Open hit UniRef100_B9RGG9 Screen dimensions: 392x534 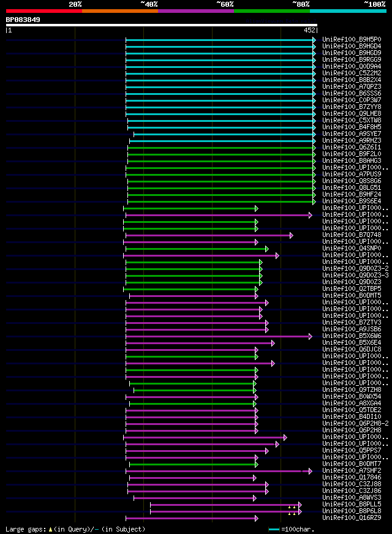pyautogui.click(x=352, y=59)
